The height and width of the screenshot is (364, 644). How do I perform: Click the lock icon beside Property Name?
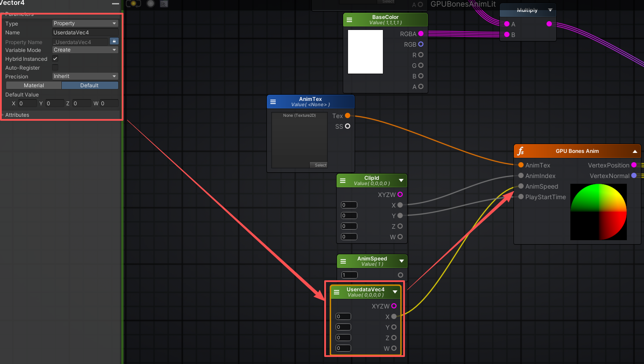(x=114, y=41)
